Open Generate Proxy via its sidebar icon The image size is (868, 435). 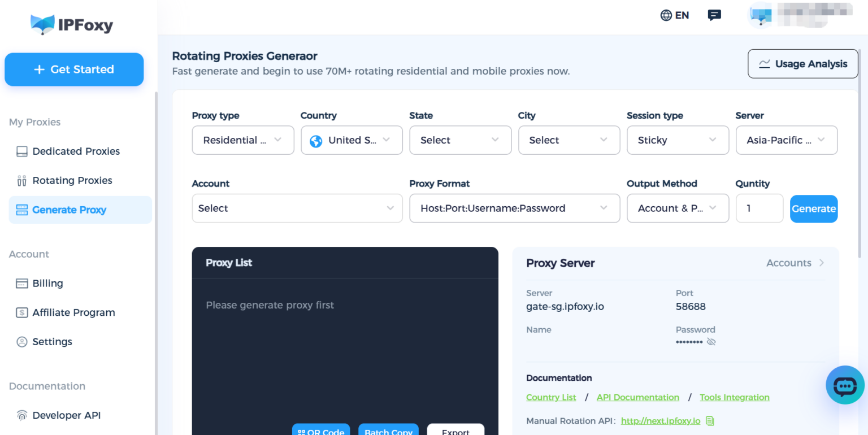[21, 210]
